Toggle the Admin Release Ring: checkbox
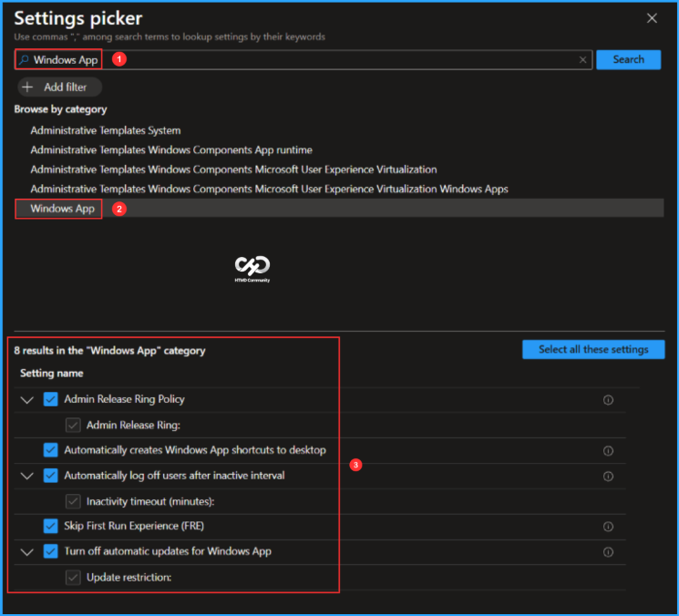The width and height of the screenshot is (679, 616). click(x=73, y=426)
